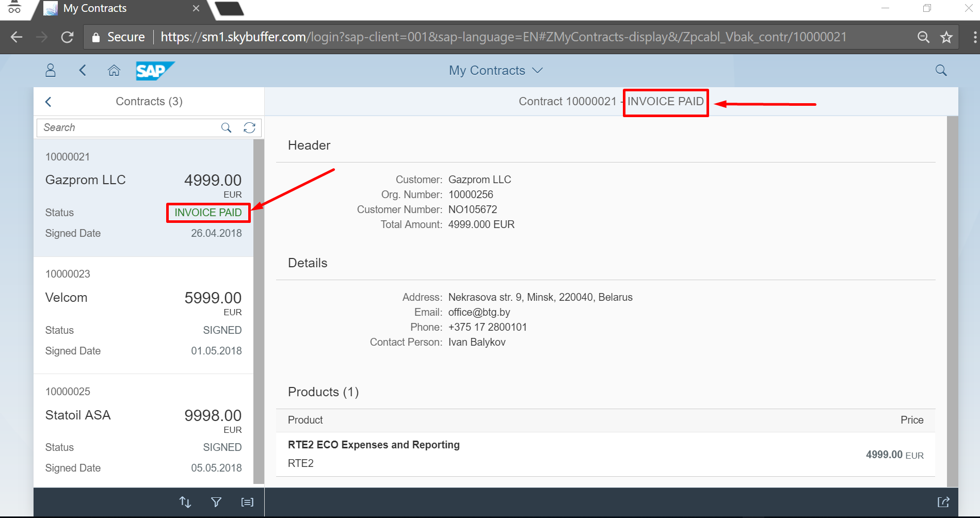The image size is (980, 518).
Task: Focus the contracts Search field
Action: pyautogui.click(x=129, y=127)
